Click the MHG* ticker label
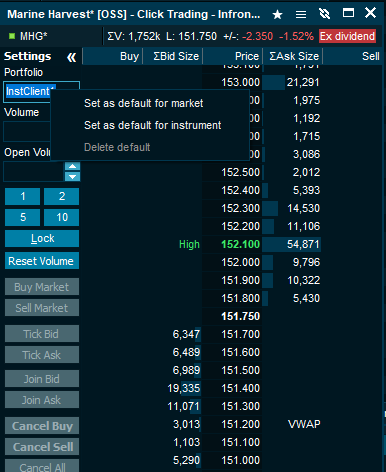Viewport: 386px width, 472px height. [34, 36]
